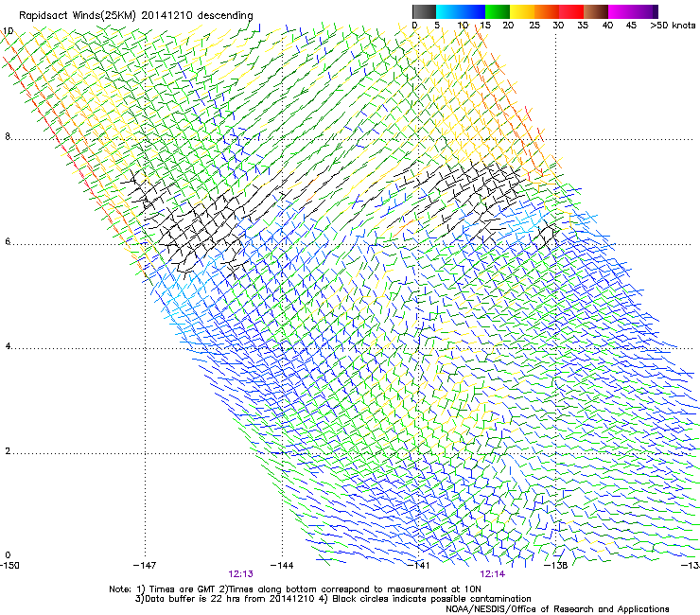Click the '40' label under the color legend
Image resolution: width=700 pixels, height=615 pixels.
click(607, 26)
